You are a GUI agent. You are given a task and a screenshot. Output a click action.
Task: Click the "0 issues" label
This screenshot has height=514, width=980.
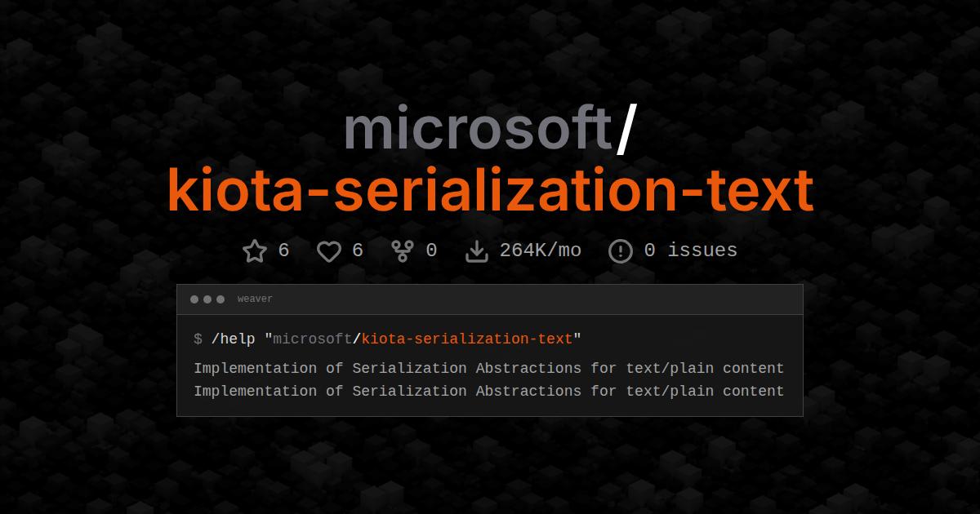tap(691, 250)
